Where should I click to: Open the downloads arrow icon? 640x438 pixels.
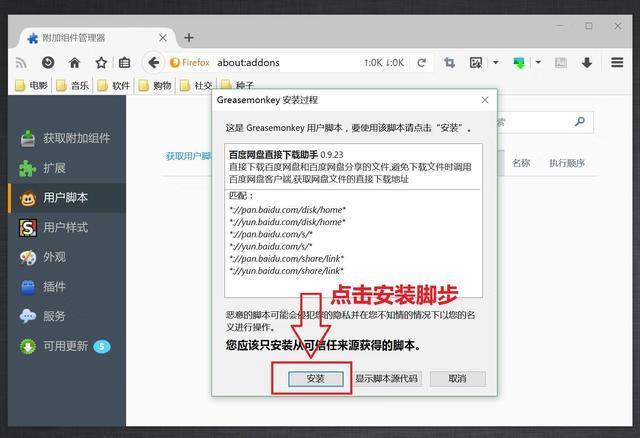point(587,62)
